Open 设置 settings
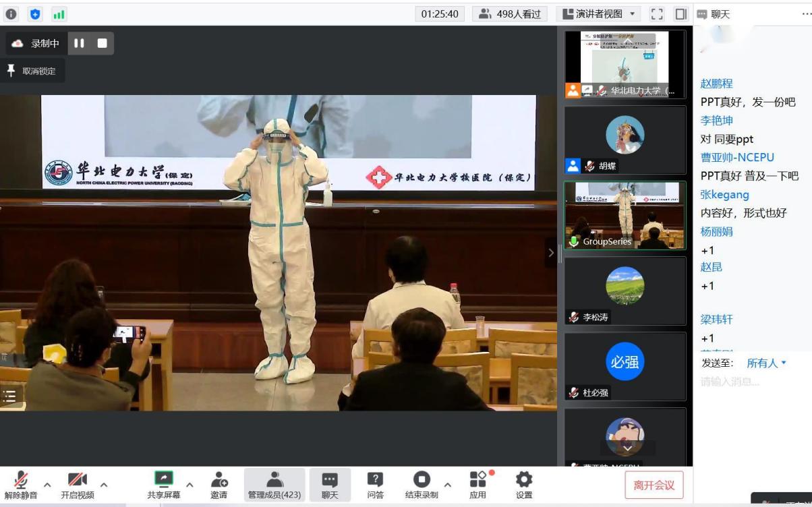 tap(524, 484)
